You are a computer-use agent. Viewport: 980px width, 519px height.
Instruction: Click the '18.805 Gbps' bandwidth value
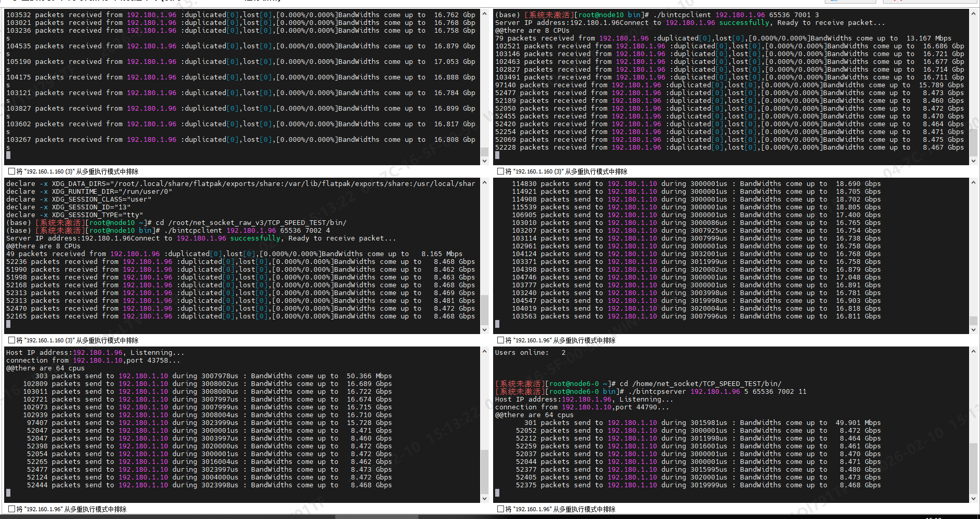[859, 207]
